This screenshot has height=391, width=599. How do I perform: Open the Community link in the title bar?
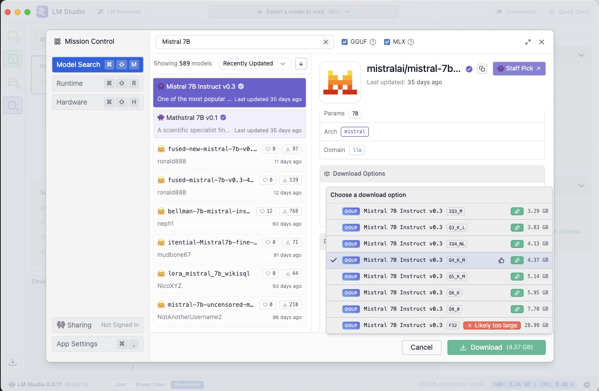pos(516,12)
